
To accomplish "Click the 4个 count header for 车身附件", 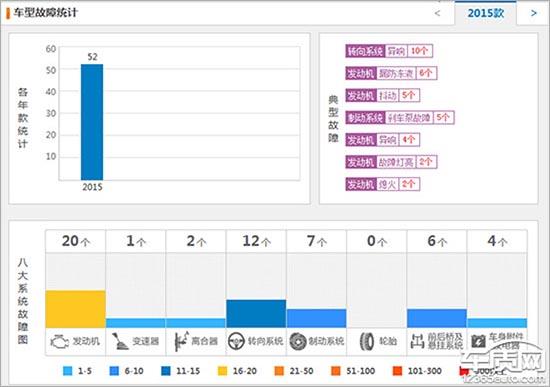I will pos(497,241).
